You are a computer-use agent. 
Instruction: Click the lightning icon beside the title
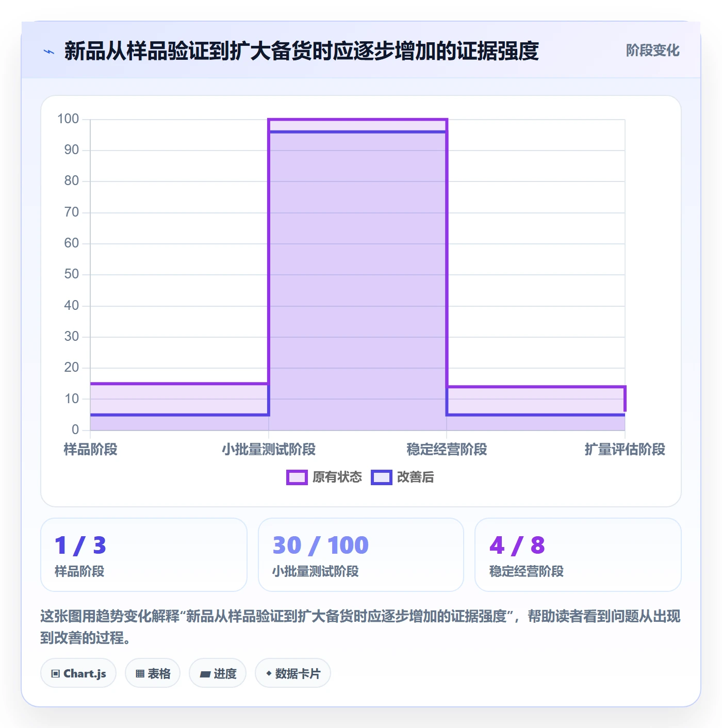point(49,52)
